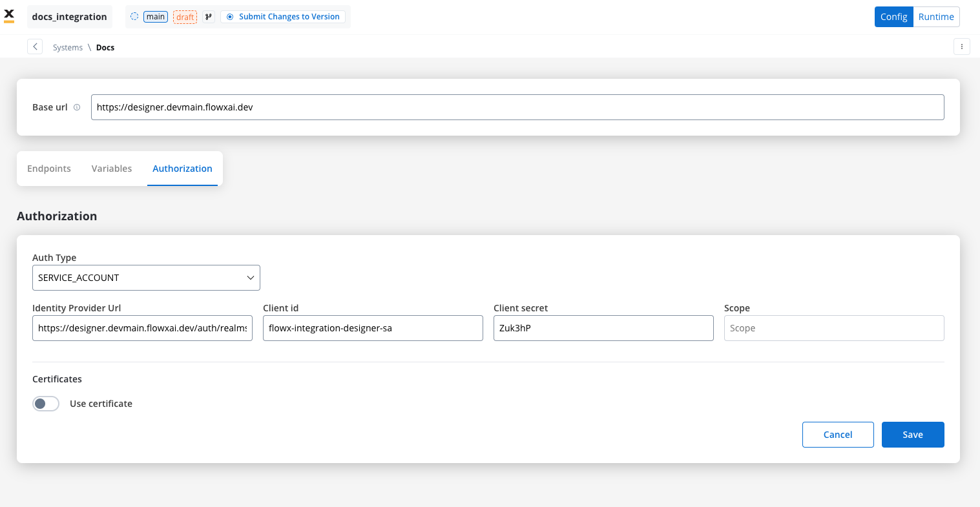Switch to the Config view
This screenshot has width=980, height=507.
(894, 17)
